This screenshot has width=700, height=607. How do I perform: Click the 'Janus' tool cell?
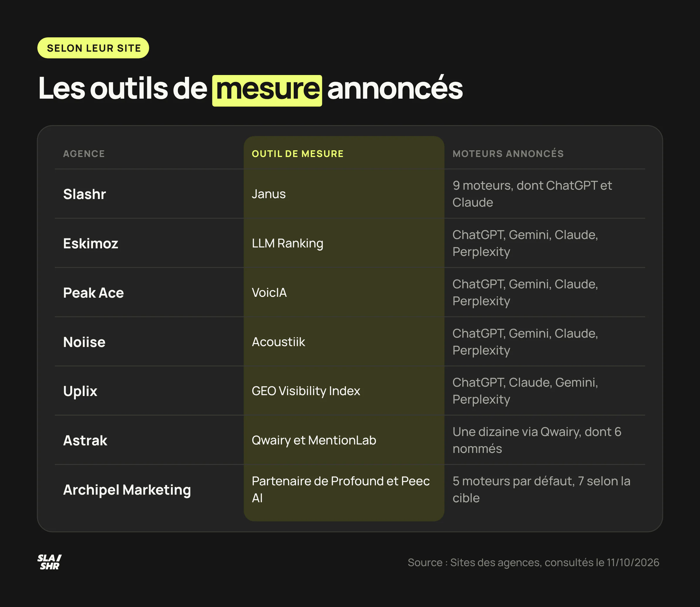pos(269,194)
